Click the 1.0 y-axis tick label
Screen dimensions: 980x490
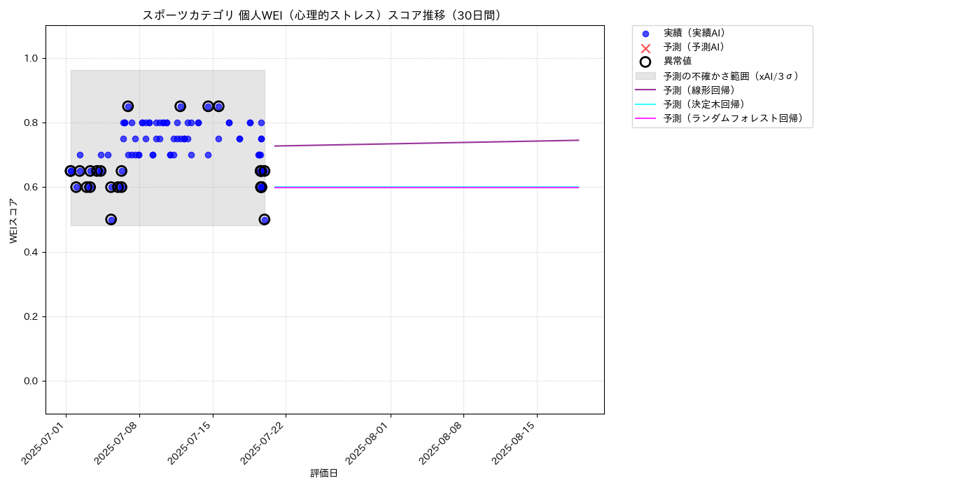tap(32, 58)
